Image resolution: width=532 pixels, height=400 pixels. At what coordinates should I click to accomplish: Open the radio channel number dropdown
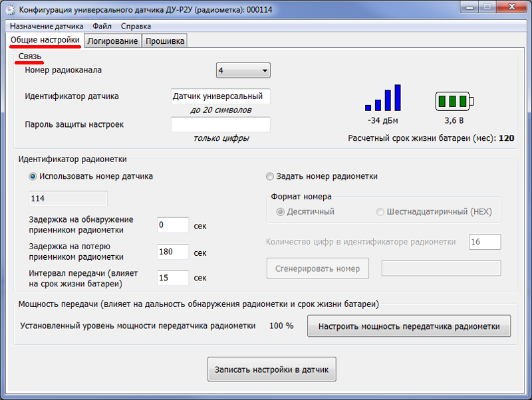pyautogui.click(x=243, y=70)
